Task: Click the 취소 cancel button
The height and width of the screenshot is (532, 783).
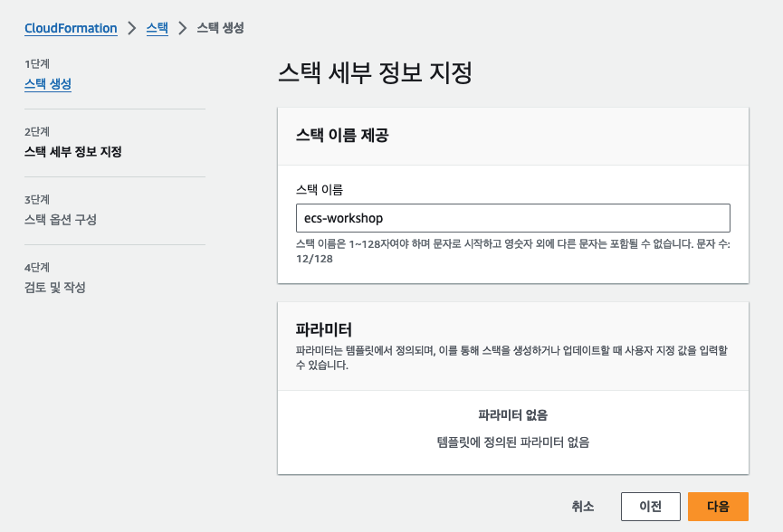Action: point(583,507)
